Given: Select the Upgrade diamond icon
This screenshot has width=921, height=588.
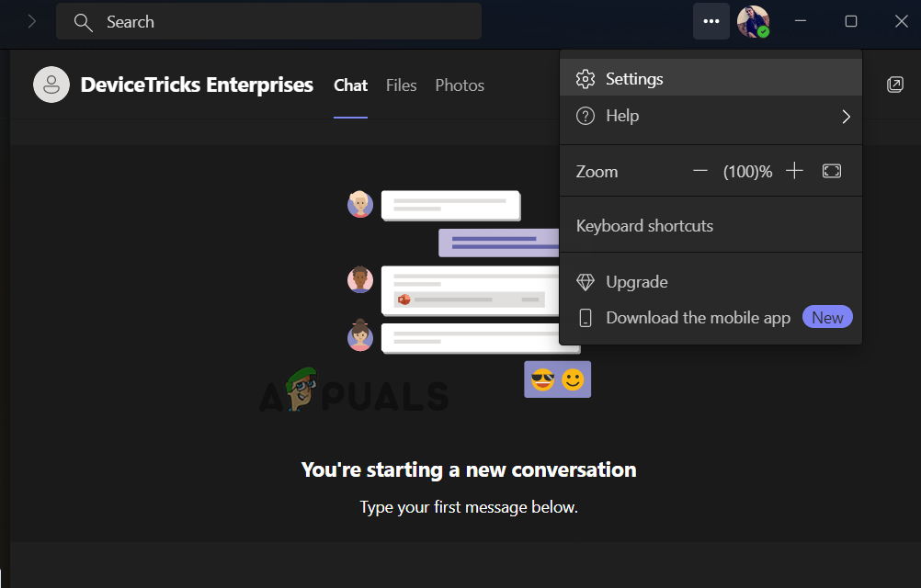Looking at the screenshot, I should tap(586, 281).
